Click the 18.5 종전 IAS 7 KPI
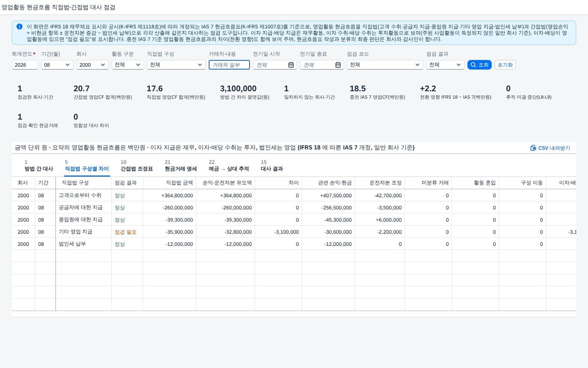The image size is (588, 368). [377, 92]
